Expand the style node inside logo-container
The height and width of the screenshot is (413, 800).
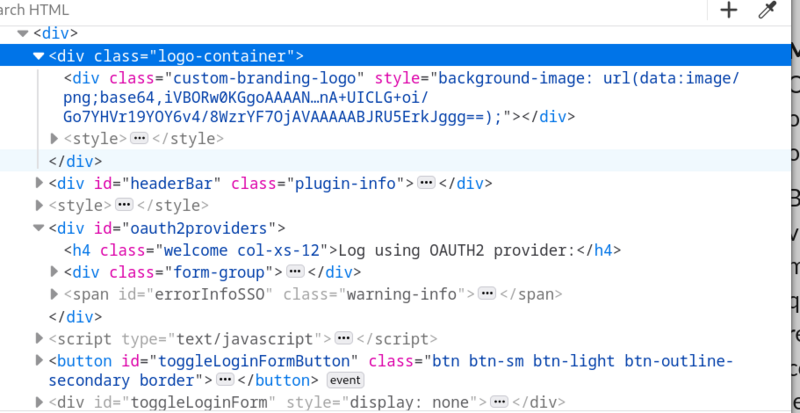pyautogui.click(x=54, y=138)
